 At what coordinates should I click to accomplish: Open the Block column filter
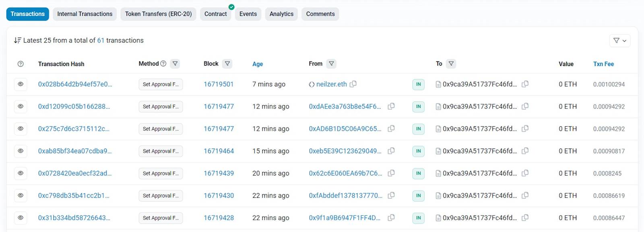pyautogui.click(x=227, y=64)
